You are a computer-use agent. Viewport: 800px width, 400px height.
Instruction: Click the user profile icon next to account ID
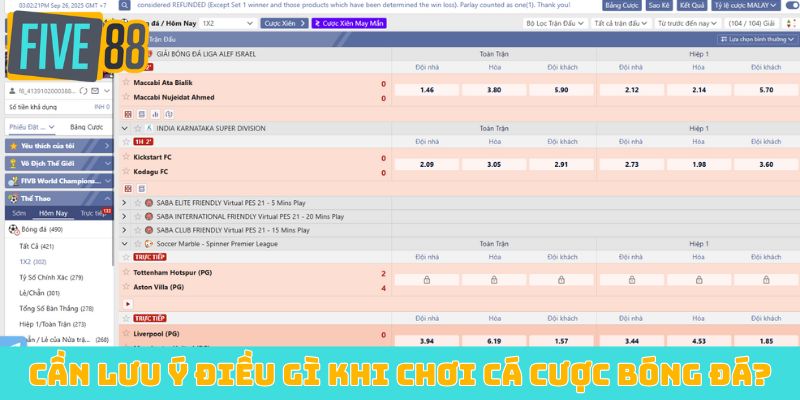[x=13, y=91]
